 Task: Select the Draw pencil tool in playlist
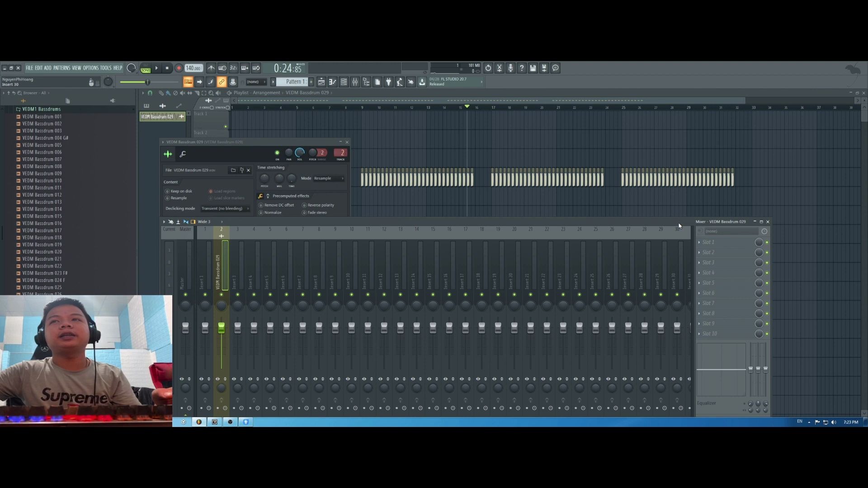[161, 93]
